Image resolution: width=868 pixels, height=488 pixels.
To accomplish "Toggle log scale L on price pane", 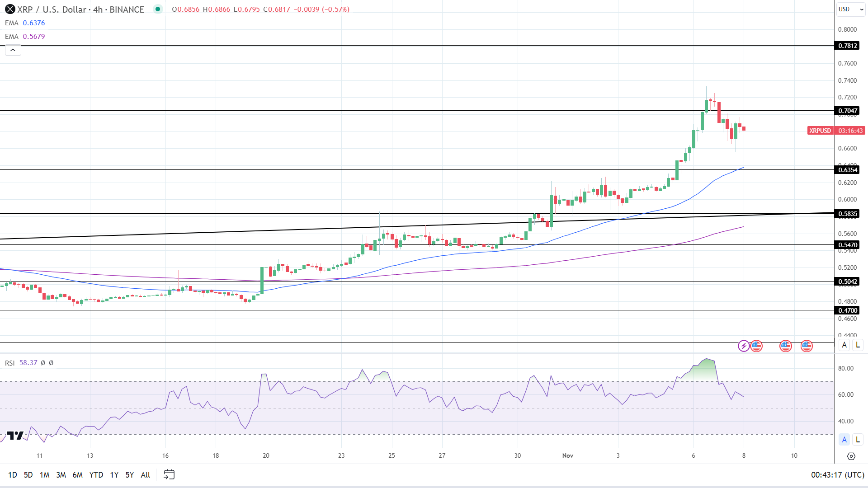I will pyautogui.click(x=858, y=345).
